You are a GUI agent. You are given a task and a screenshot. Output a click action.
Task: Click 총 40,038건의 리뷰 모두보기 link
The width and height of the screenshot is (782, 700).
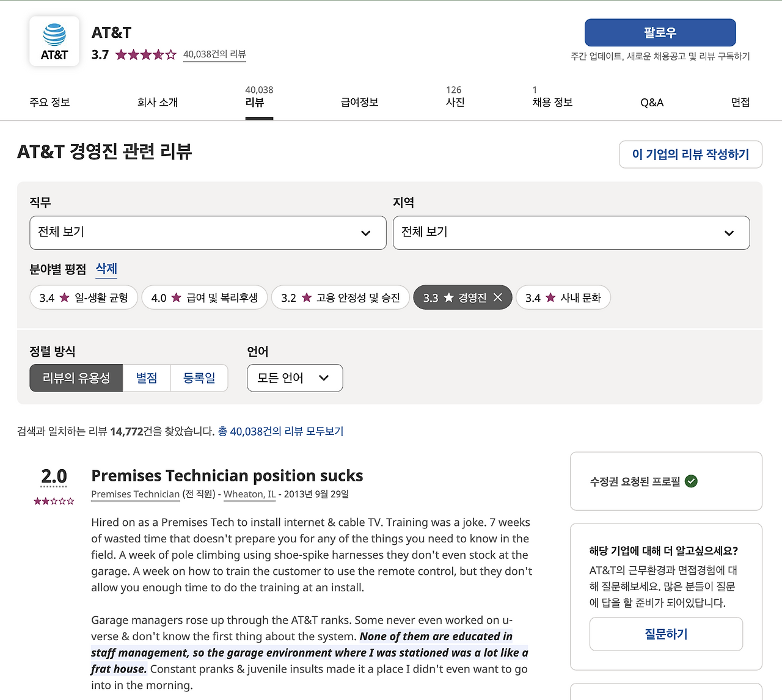281,431
